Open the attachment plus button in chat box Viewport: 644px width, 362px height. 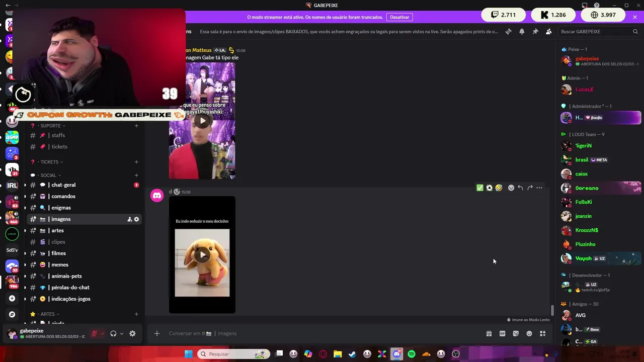click(x=157, y=333)
